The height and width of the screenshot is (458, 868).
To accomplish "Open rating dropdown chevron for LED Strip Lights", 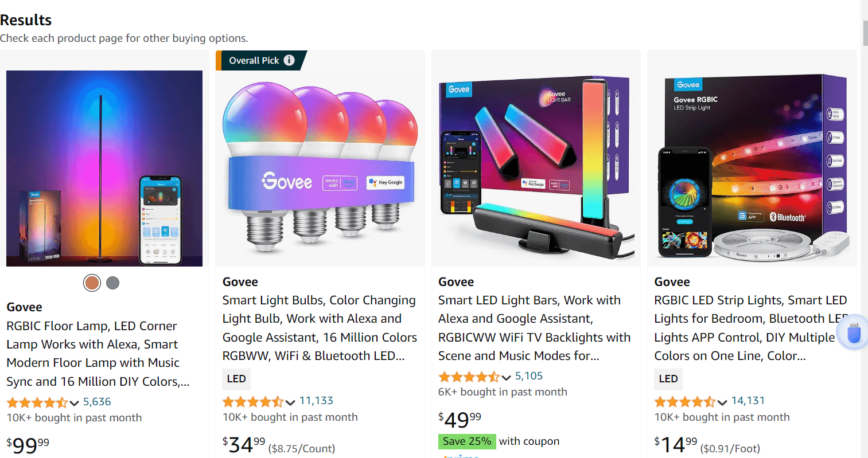I will [722, 402].
